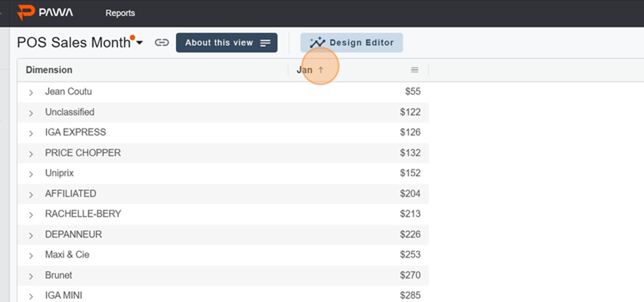The height and width of the screenshot is (302, 644).
Task: Click the $285 value cell
Action: pos(410,296)
